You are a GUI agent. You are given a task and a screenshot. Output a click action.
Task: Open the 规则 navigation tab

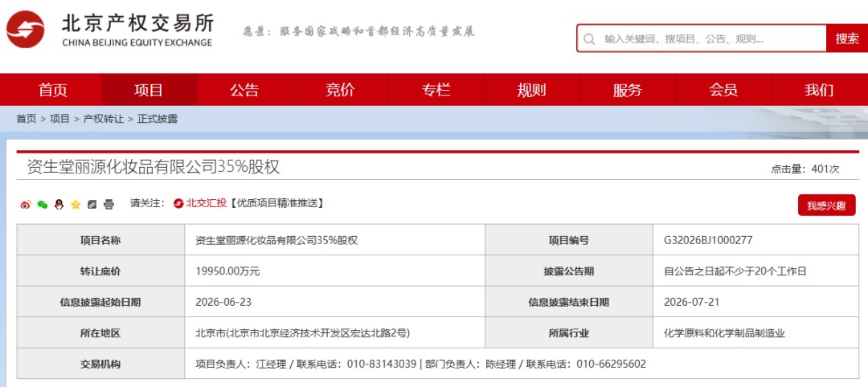click(x=531, y=90)
